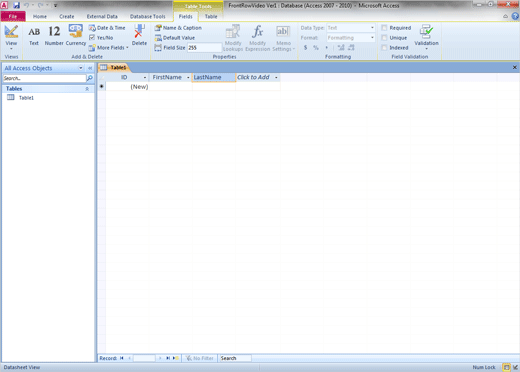Collapse the Tables group
Viewport: 520px width, 372px height.
[87, 89]
